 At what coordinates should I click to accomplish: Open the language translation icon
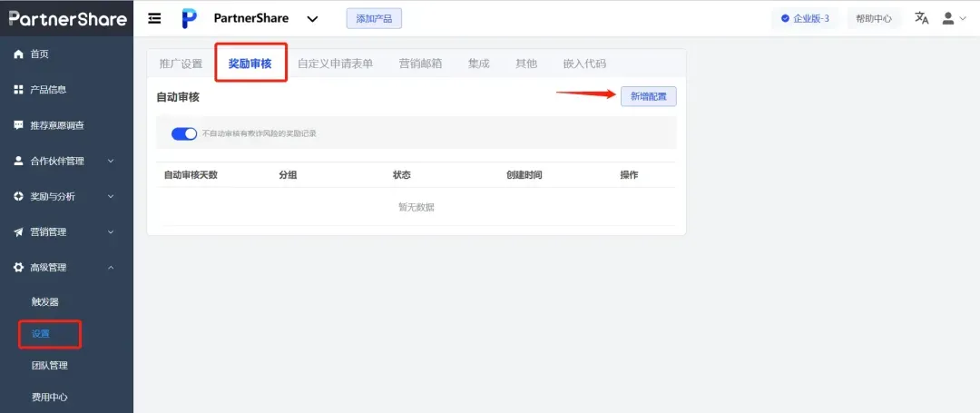(922, 18)
